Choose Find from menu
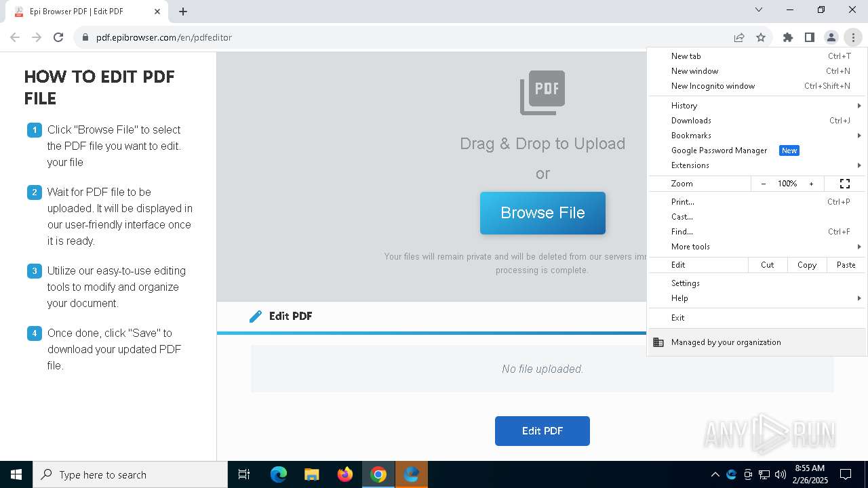Viewport: 868px width, 488px height. 757,232
